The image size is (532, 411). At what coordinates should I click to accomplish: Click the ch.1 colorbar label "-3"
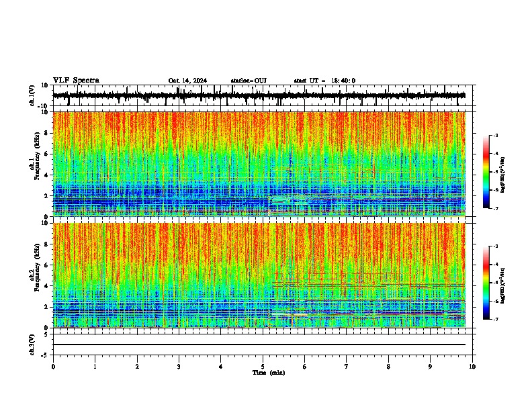[496, 135]
